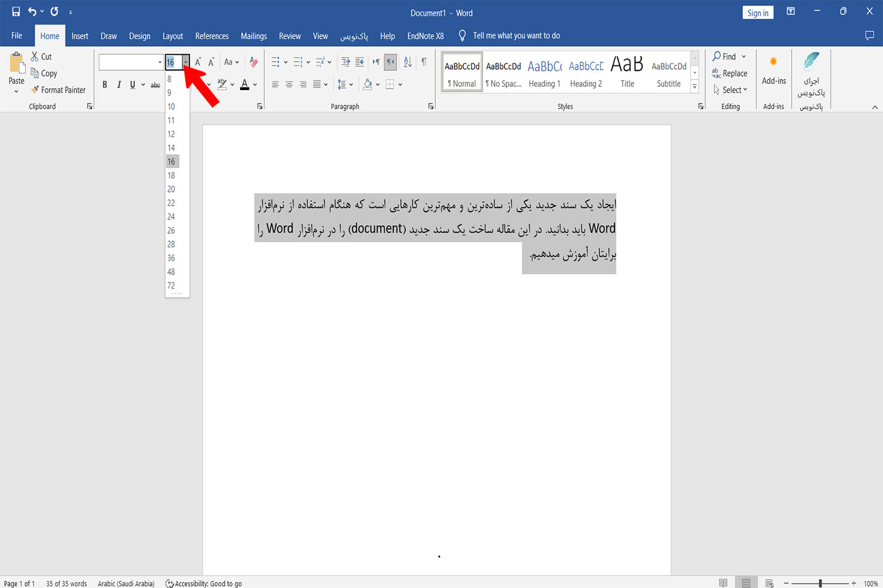The width and height of the screenshot is (883, 588).
Task: Expand the Find dropdown arrow
Action: (743, 56)
